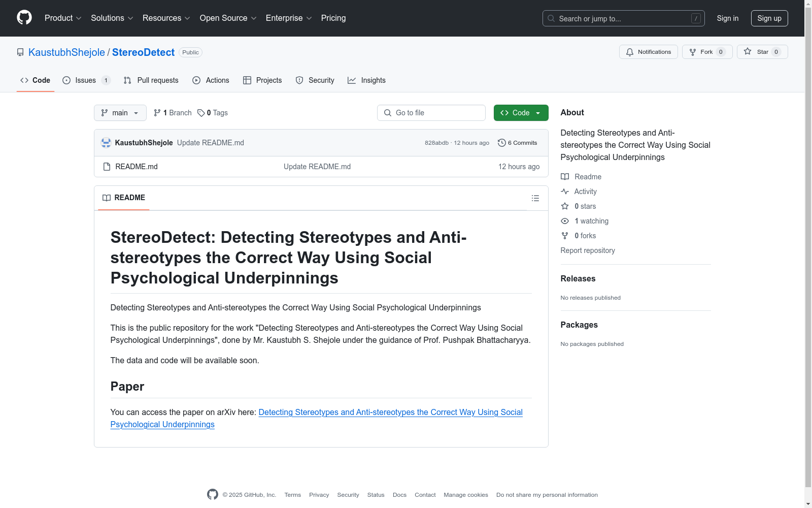Expand the Solutions navigation menu

coord(112,18)
